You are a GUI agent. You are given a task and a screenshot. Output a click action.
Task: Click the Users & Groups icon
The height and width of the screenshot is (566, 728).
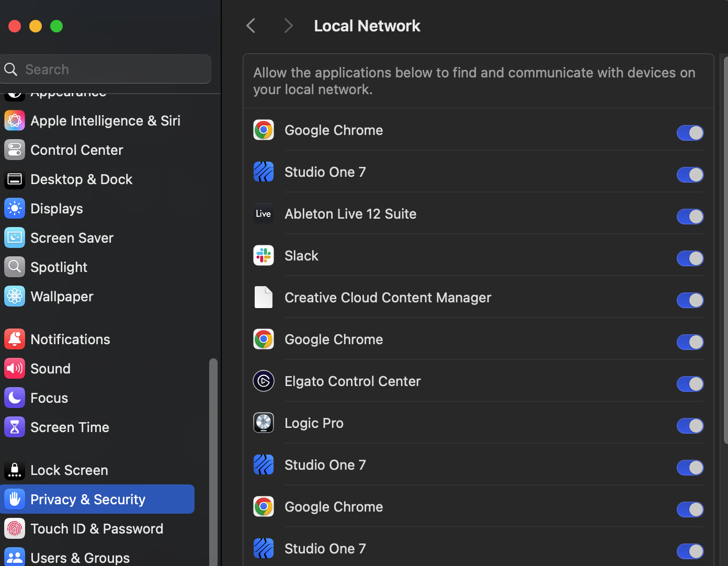(x=15, y=557)
